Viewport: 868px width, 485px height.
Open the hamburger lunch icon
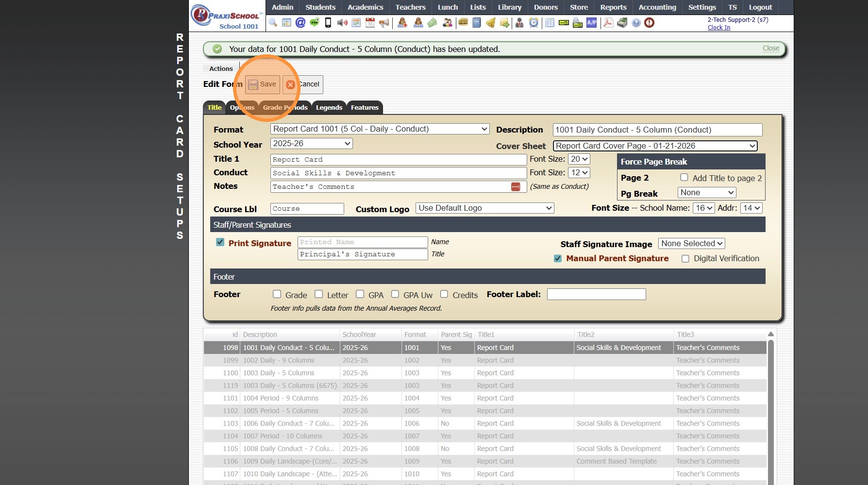pyautogui.click(x=463, y=23)
